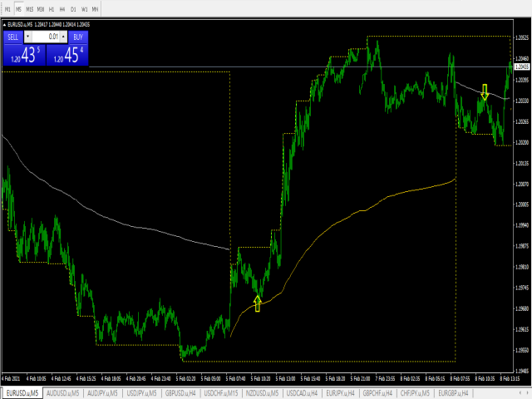Click the SELL button
532x399 pixels.
pos(13,37)
